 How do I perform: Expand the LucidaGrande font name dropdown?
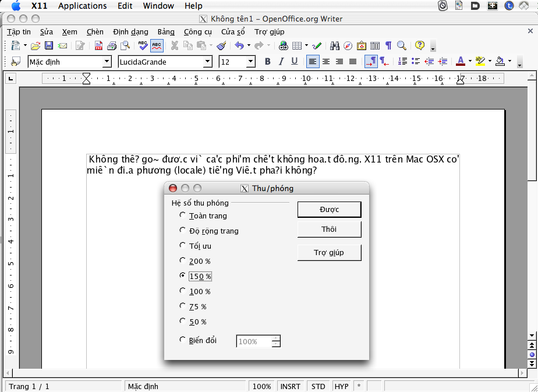click(x=207, y=62)
